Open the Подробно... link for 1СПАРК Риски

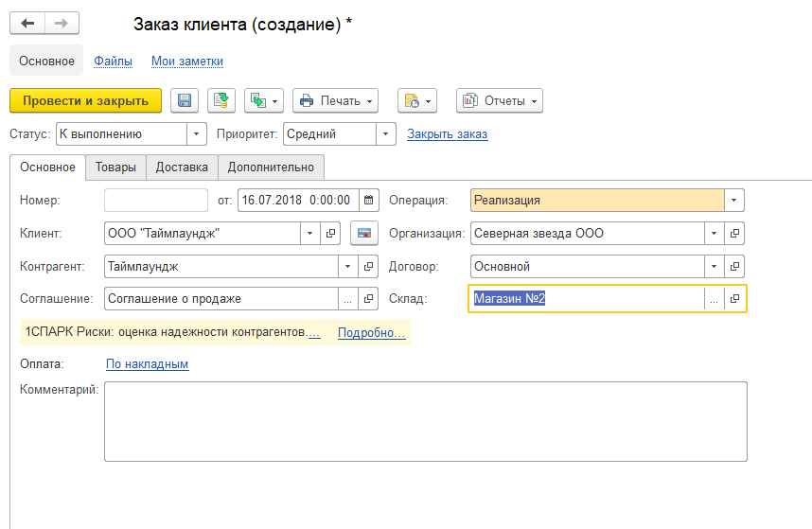tap(371, 332)
